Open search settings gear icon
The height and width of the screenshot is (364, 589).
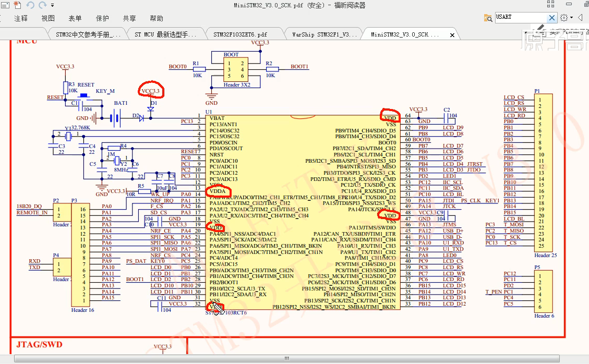coord(564,18)
